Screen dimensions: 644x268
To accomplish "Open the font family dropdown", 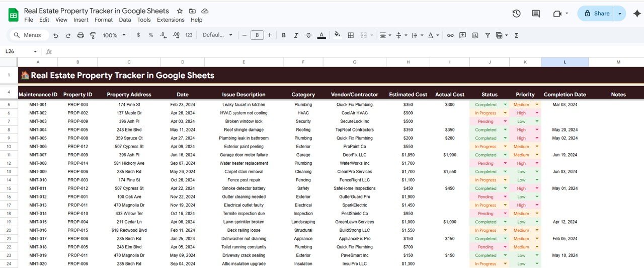I will coord(218,35).
